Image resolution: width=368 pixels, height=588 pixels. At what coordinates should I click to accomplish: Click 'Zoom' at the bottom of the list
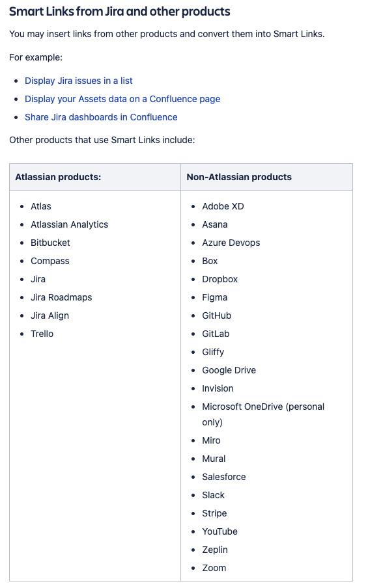pyautogui.click(x=214, y=568)
